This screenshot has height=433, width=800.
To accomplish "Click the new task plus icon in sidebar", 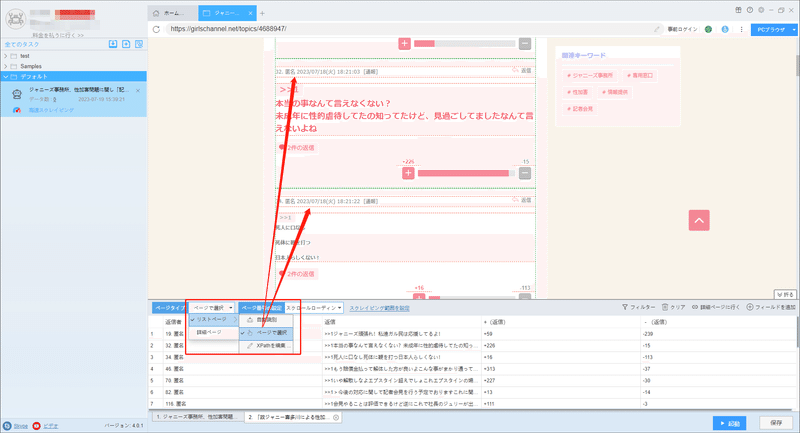I will pyautogui.click(x=126, y=44).
